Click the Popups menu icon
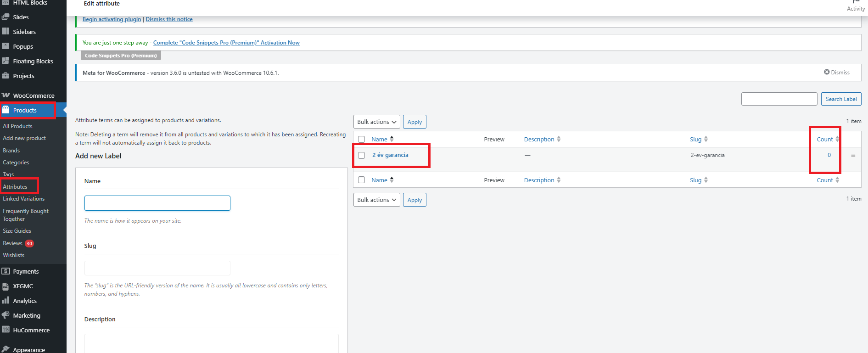 pyautogui.click(x=6, y=46)
